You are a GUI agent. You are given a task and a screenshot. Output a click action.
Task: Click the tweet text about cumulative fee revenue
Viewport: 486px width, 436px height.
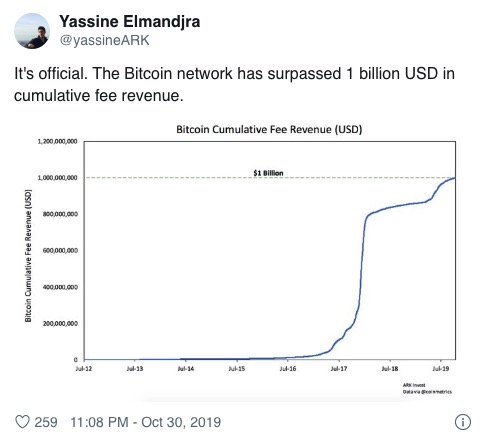234,84
